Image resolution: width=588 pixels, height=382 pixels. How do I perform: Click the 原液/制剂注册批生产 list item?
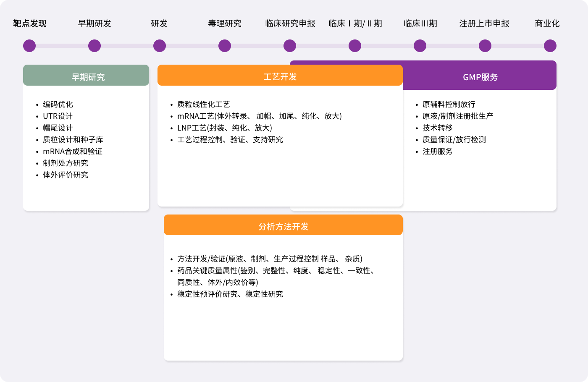click(458, 116)
